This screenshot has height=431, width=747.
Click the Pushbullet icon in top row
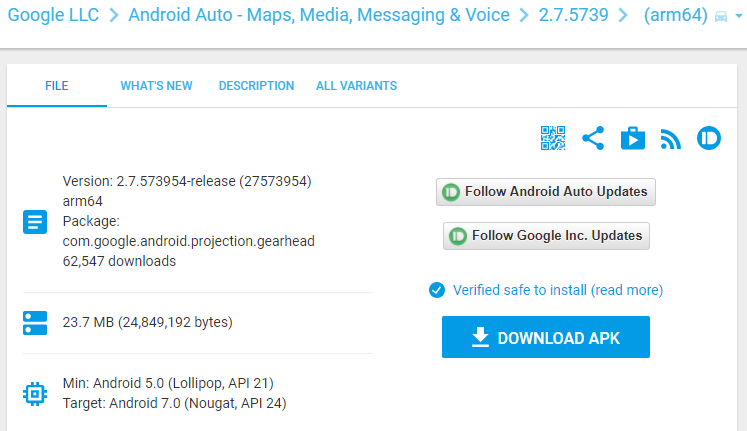(709, 138)
